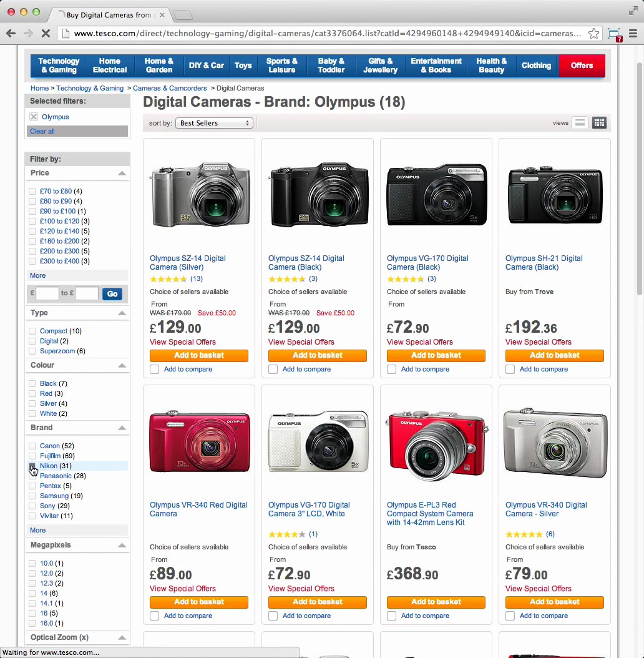644x658 pixels.
Task: Open Cameras & Camcorders breadcrumb link
Action: coord(170,88)
